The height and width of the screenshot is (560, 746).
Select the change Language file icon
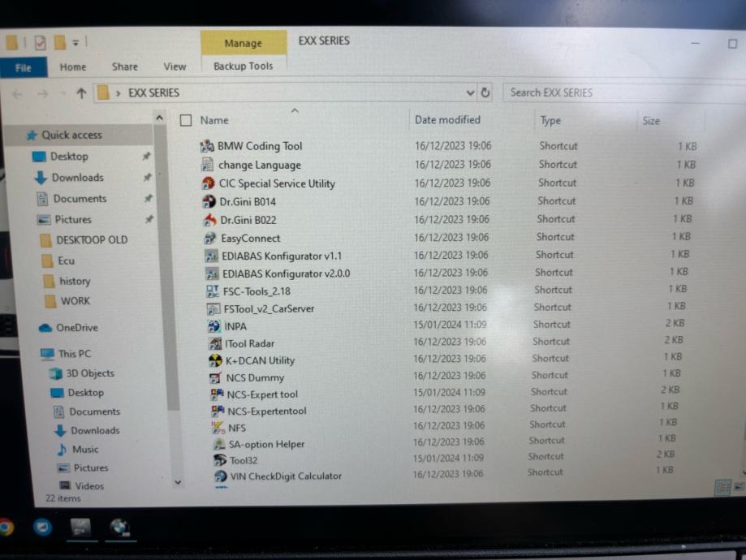tap(208, 165)
